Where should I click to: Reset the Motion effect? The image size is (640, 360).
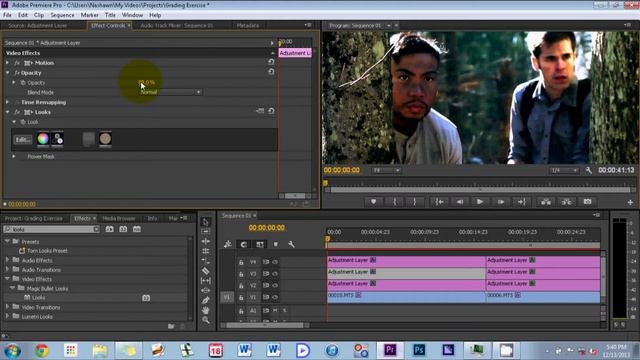pos(271,62)
